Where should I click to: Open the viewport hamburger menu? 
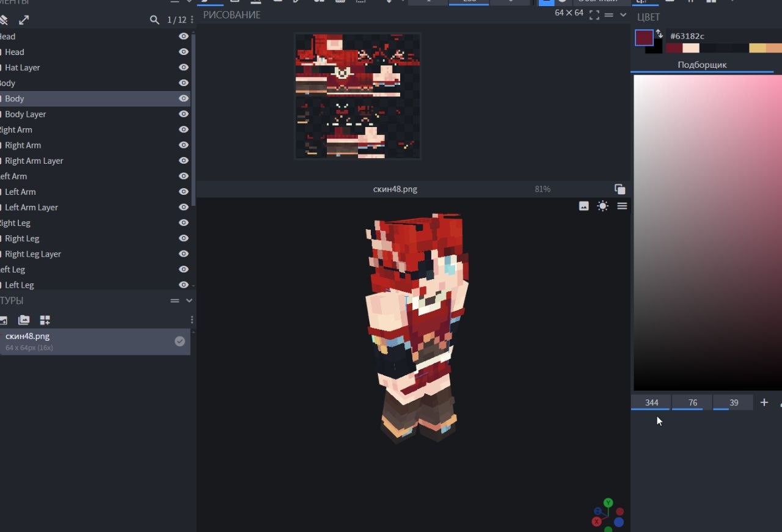click(x=622, y=206)
